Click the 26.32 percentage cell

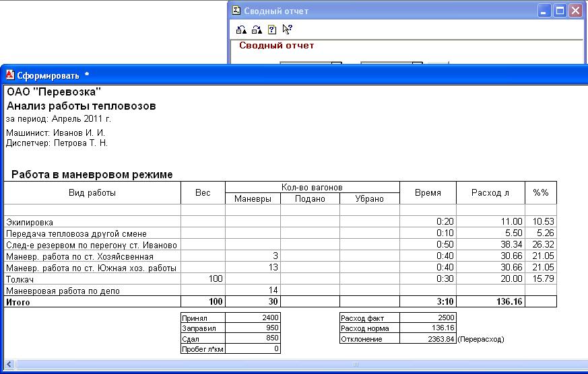click(544, 244)
